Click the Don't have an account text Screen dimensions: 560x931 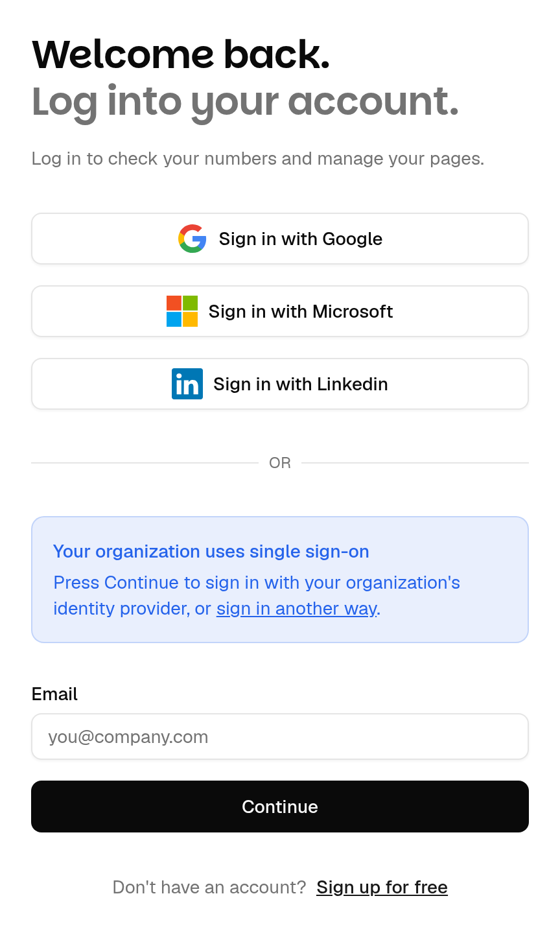209,887
